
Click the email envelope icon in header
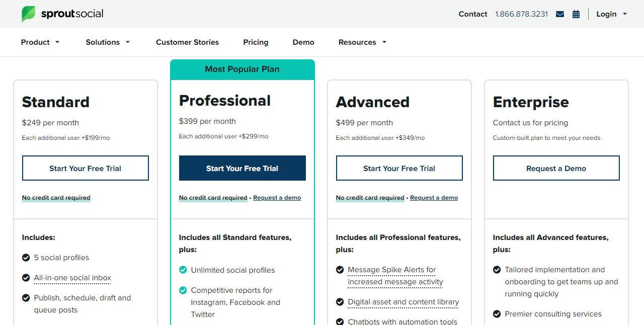[x=560, y=14]
